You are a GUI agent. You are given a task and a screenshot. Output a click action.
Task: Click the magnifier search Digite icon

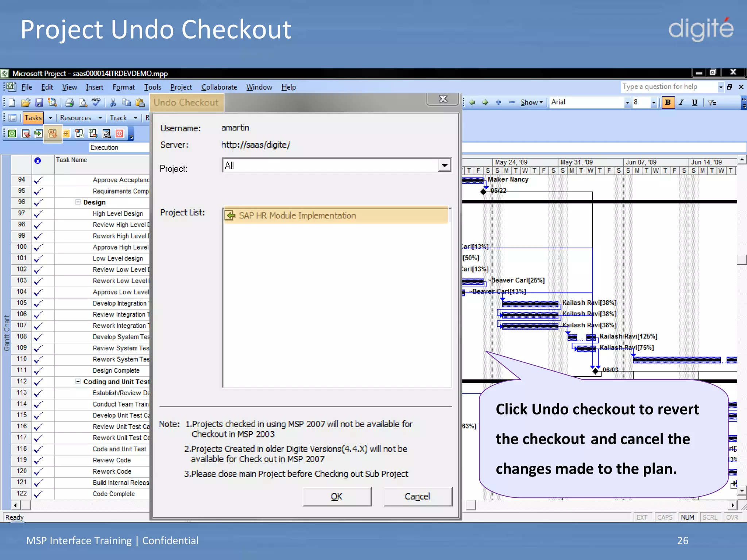tap(107, 133)
